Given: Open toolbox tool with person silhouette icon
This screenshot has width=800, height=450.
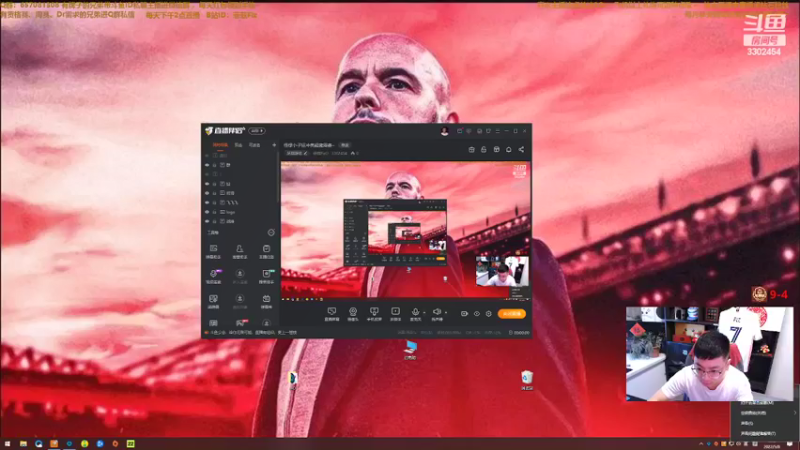Looking at the screenshot, I should pyautogui.click(x=240, y=251).
